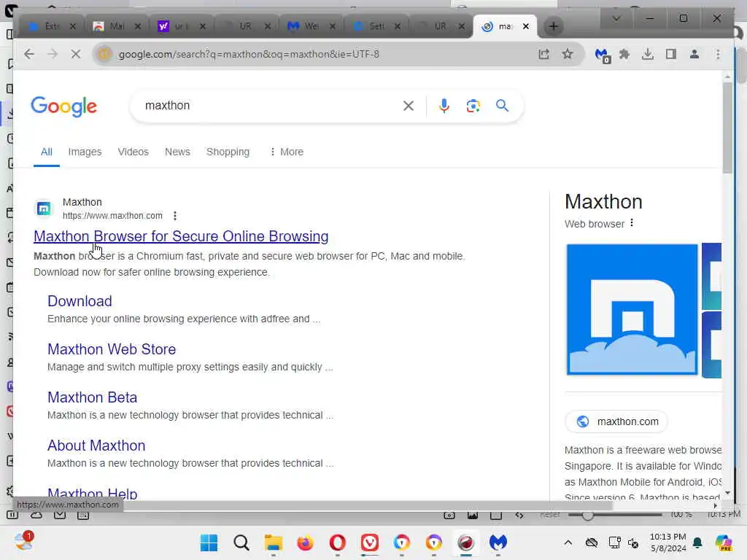Expand the More search filters menu
The height and width of the screenshot is (560, 747).
click(286, 152)
